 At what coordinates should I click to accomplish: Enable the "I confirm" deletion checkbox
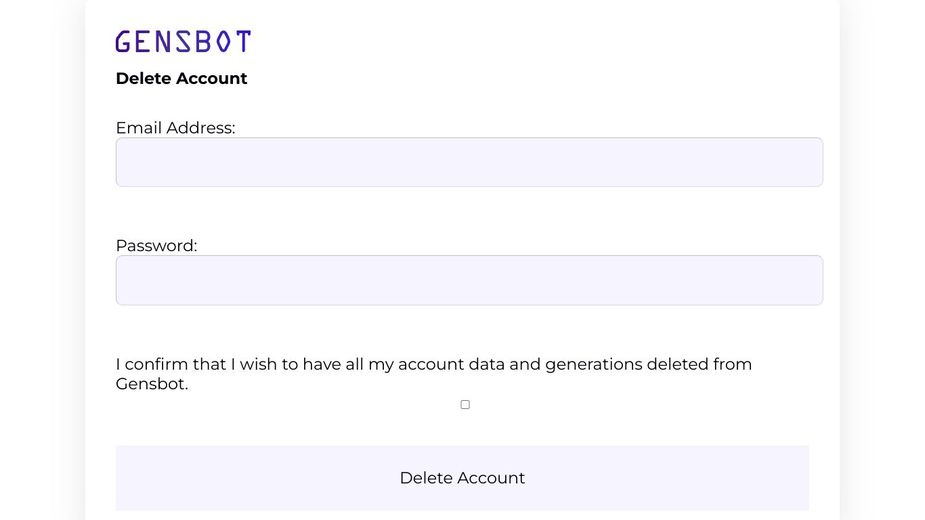click(465, 405)
